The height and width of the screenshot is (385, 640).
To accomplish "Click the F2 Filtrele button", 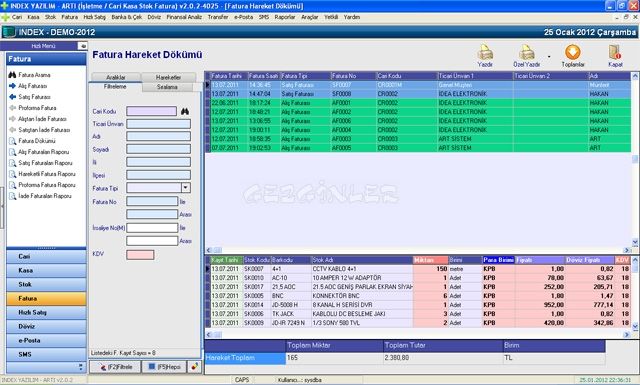I will [116, 367].
